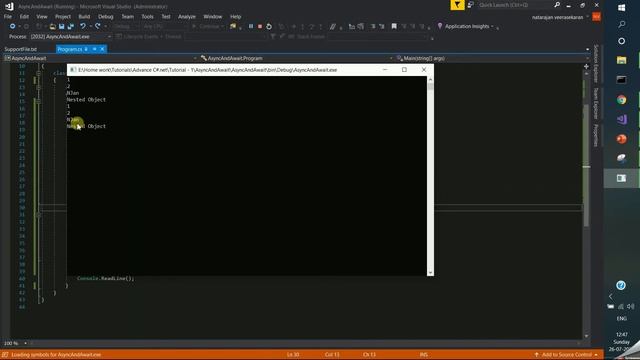The height and width of the screenshot is (360, 640).
Task: Open the Solution Explorer side tab
Action: click(596, 64)
